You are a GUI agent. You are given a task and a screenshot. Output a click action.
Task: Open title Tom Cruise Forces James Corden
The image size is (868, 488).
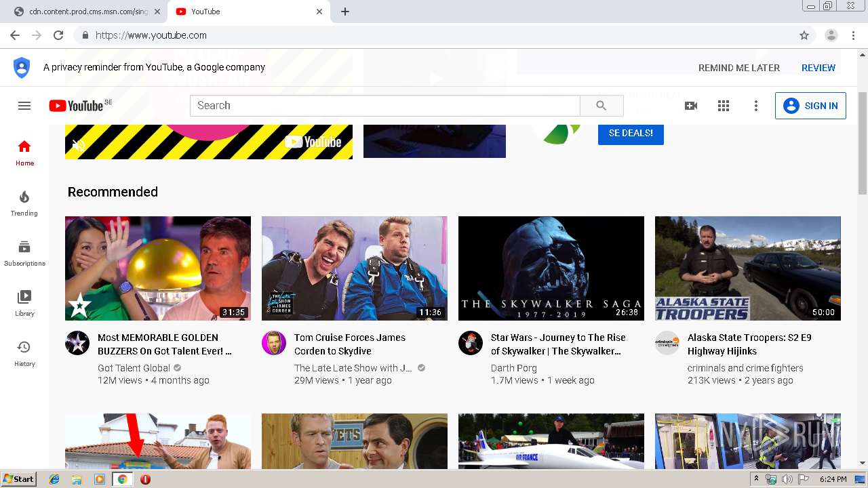(350, 344)
